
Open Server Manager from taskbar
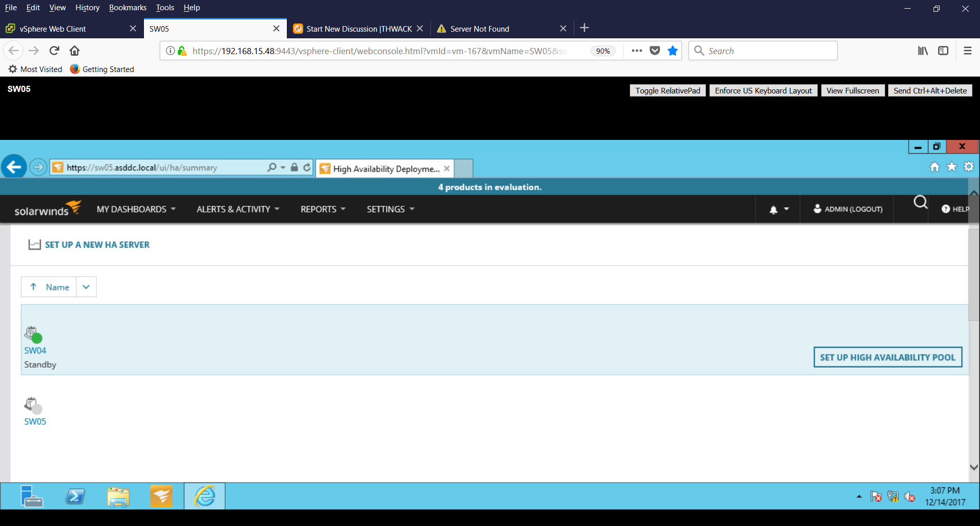tap(31, 496)
